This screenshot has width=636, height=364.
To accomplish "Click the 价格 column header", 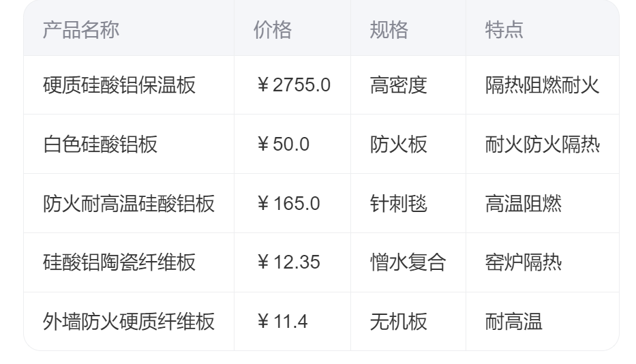I will point(273,30).
